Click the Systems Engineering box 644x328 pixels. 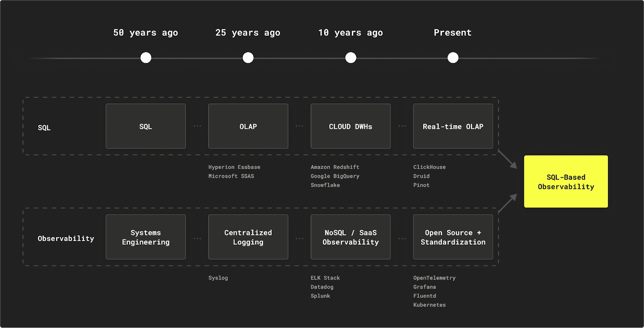click(x=146, y=237)
